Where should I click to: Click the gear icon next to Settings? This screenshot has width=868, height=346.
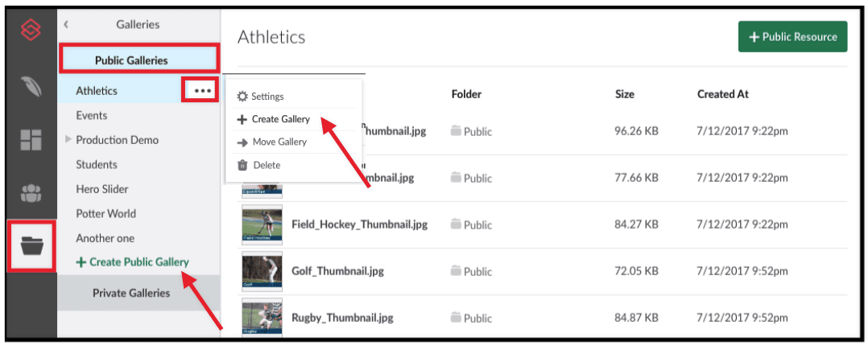[x=242, y=97]
